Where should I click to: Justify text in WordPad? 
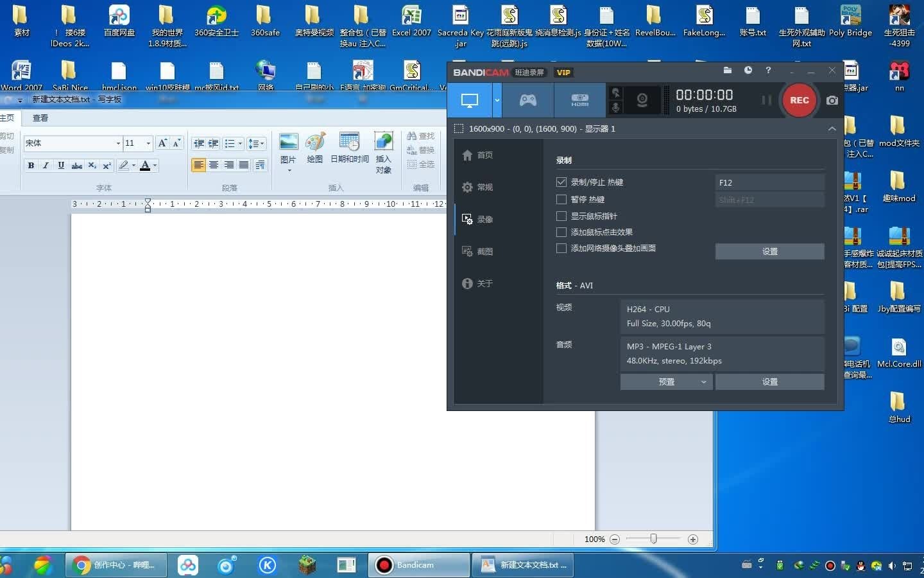click(x=244, y=166)
